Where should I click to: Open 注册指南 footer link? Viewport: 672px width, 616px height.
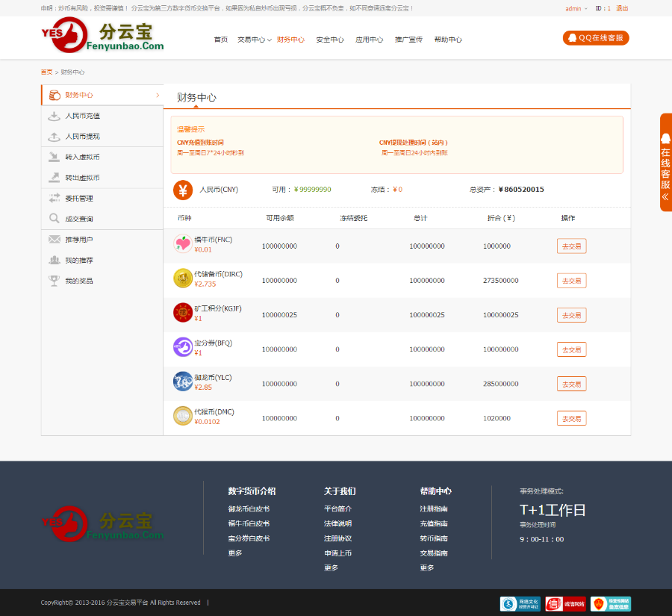point(434,508)
